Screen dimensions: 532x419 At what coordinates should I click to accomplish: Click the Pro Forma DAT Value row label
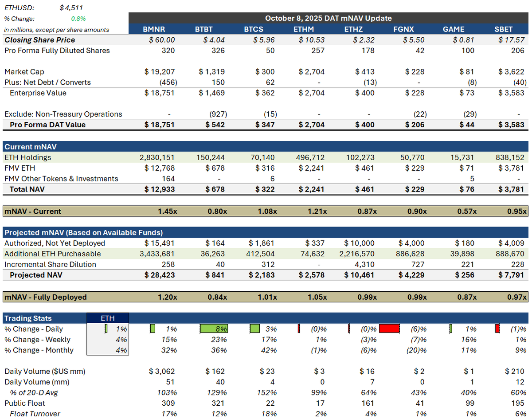(x=47, y=125)
